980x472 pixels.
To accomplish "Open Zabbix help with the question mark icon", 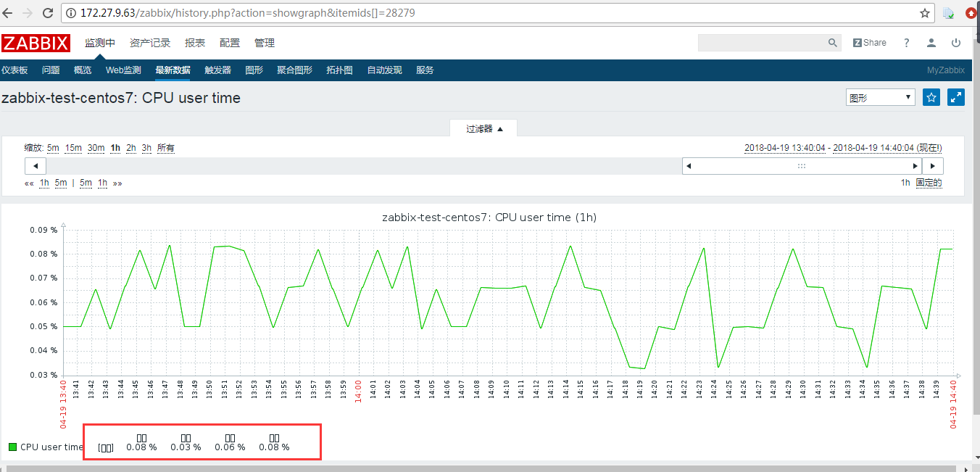I will pos(906,43).
